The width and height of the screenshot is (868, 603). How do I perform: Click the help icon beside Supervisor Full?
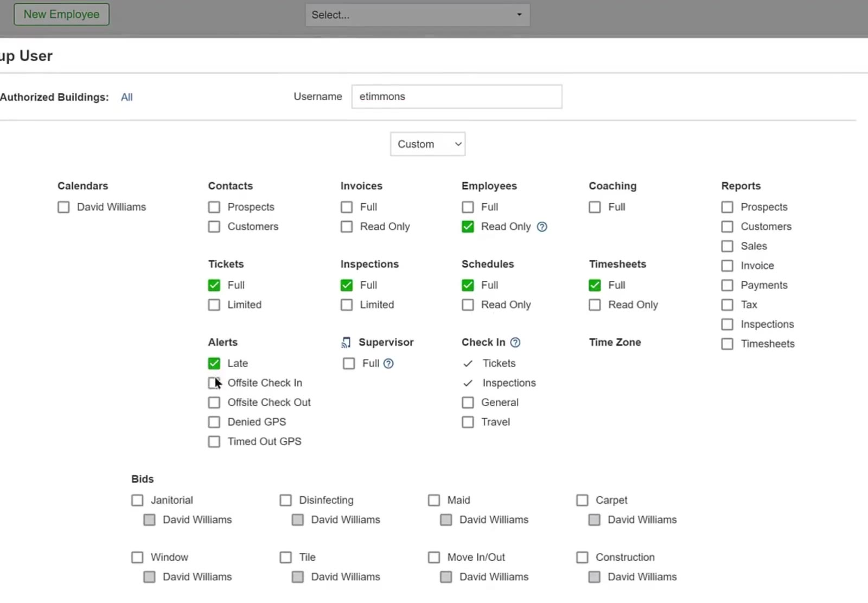pyautogui.click(x=388, y=363)
